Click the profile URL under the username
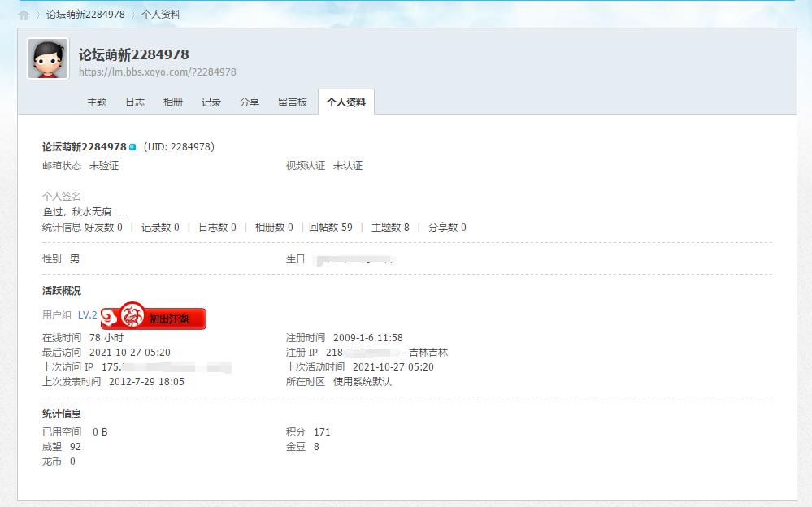 coord(155,72)
